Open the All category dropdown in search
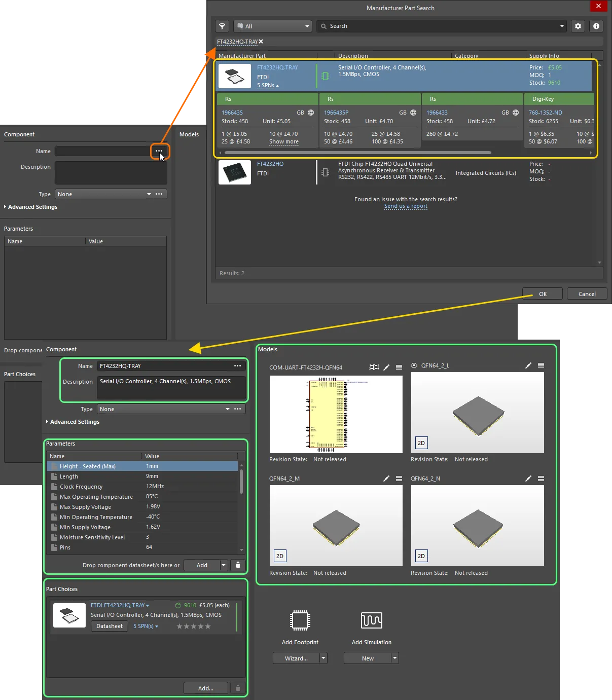612x700 pixels. point(272,26)
